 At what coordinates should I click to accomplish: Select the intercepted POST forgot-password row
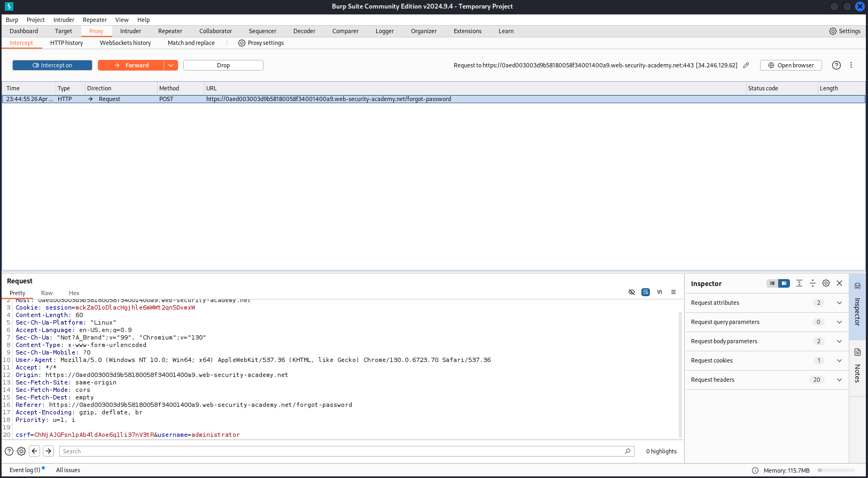(433, 99)
